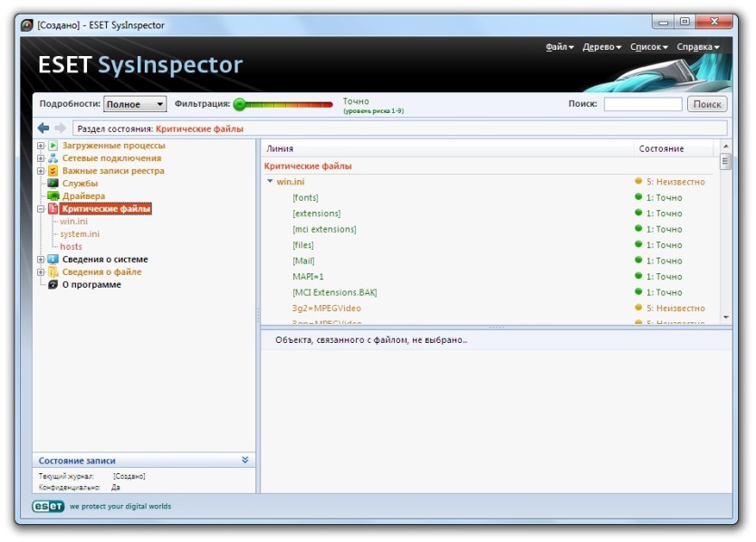Click the Критические файлы red file icon
Screen dimensions: 756x542
click(x=53, y=209)
